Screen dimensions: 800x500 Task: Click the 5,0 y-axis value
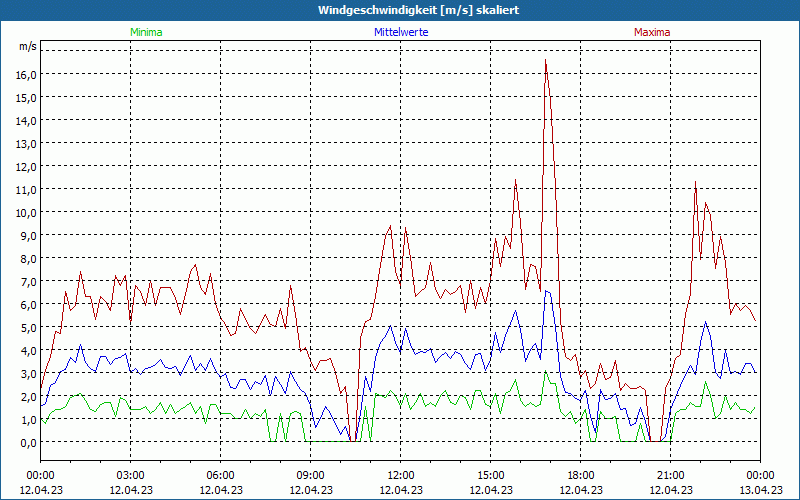click(x=29, y=327)
